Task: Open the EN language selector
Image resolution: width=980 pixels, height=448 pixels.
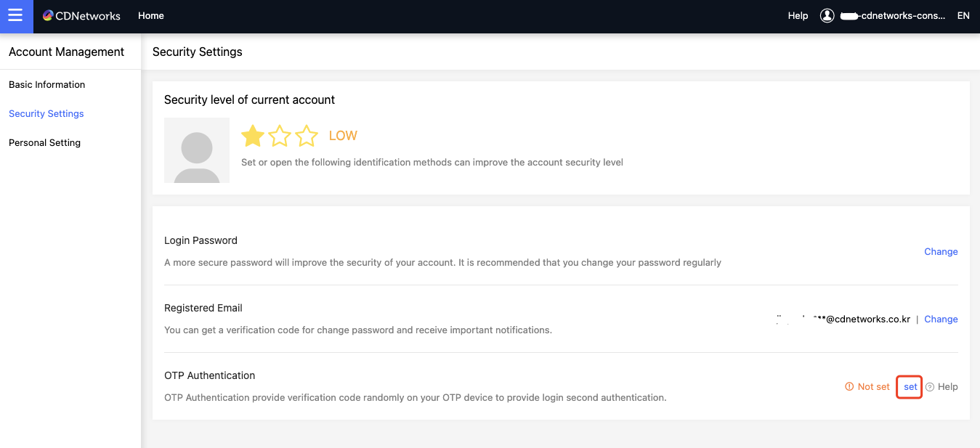Action: click(x=963, y=16)
